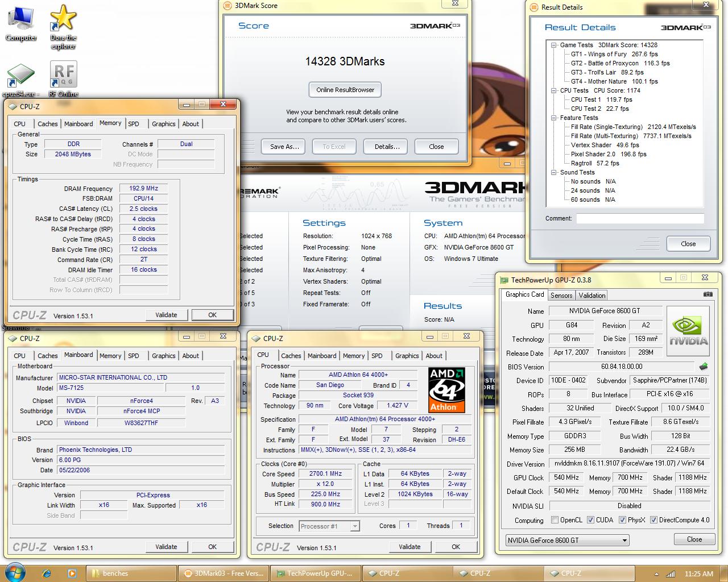Toggle the DirectCompute 4.0 checkbox
This screenshot has height=582, width=728.
(x=653, y=520)
